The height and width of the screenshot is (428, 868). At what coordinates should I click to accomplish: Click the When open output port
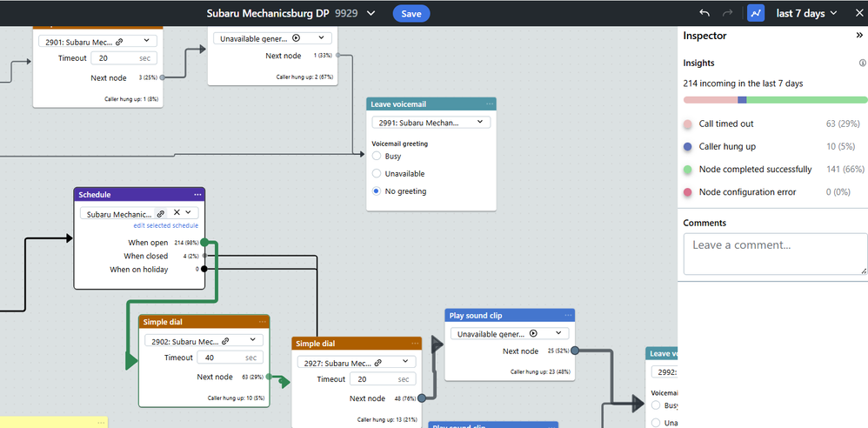(204, 243)
